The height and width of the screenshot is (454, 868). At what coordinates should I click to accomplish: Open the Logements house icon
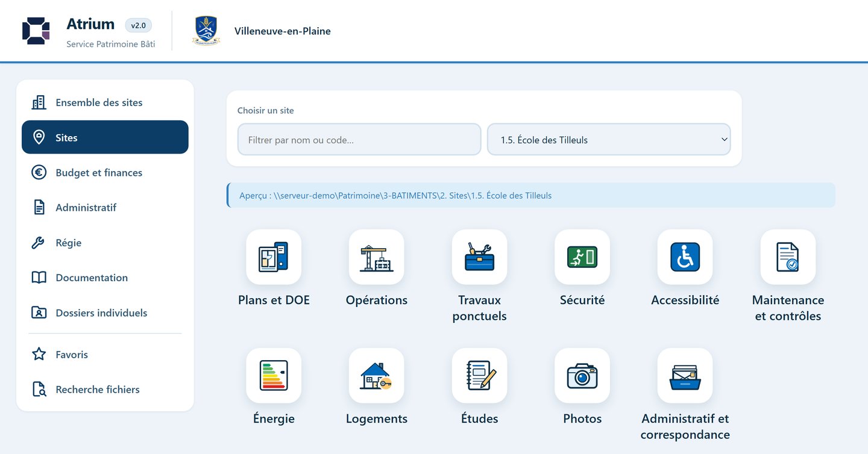coord(377,376)
